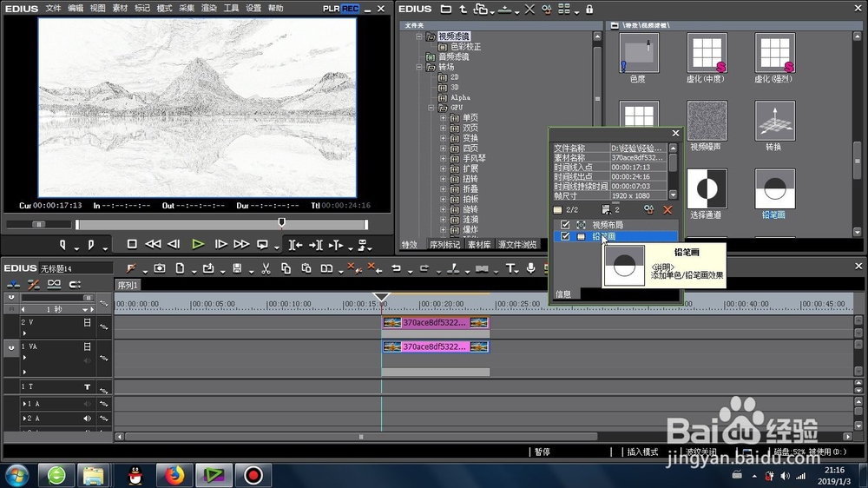Screen dimensions: 868x488
Task: Select the 色彩校正 tree item
Action: tap(465, 47)
